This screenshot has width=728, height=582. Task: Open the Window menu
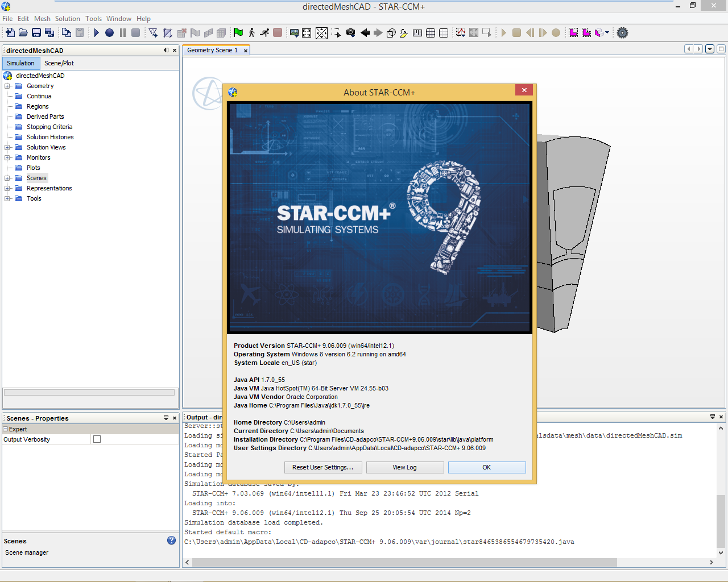pos(119,19)
